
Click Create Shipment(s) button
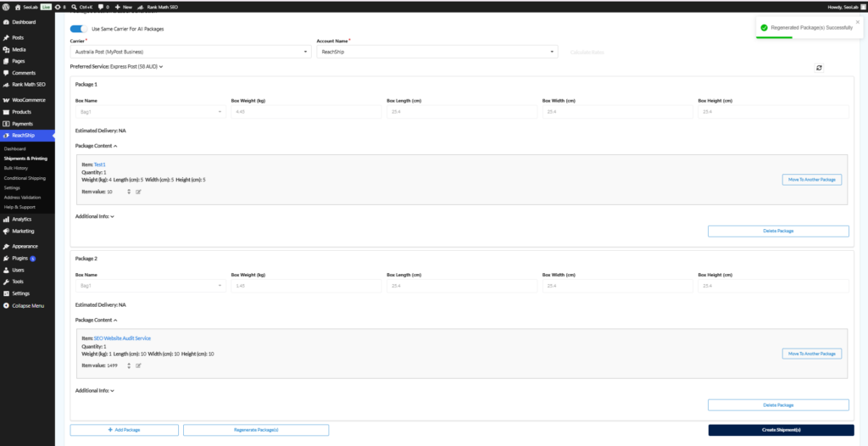781,430
